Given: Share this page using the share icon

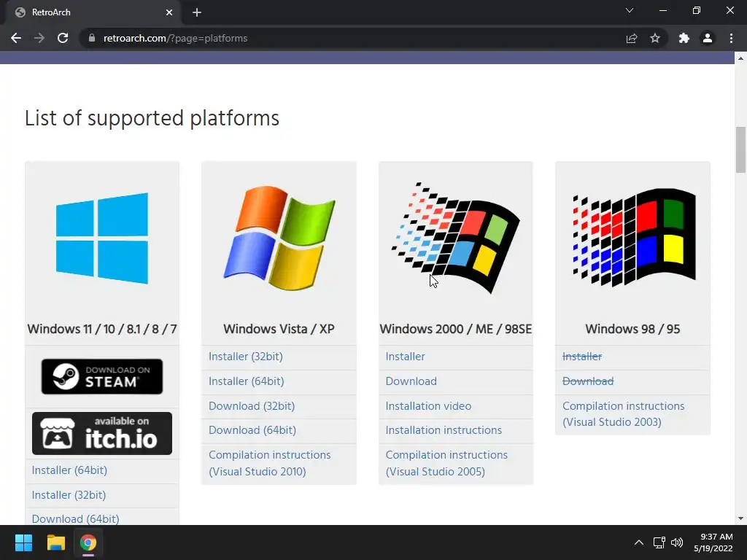Looking at the screenshot, I should point(632,38).
